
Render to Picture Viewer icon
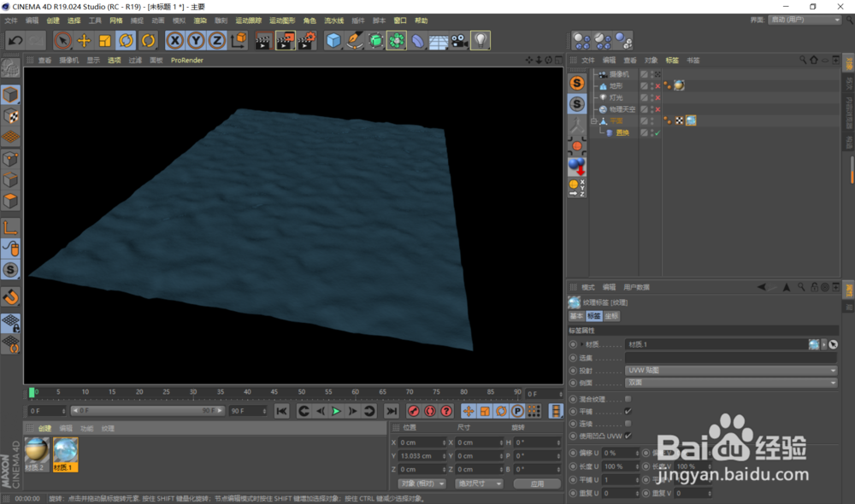(286, 40)
